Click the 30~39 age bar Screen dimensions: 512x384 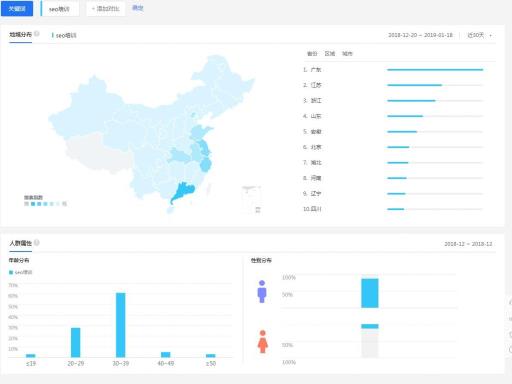pos(121,325)
